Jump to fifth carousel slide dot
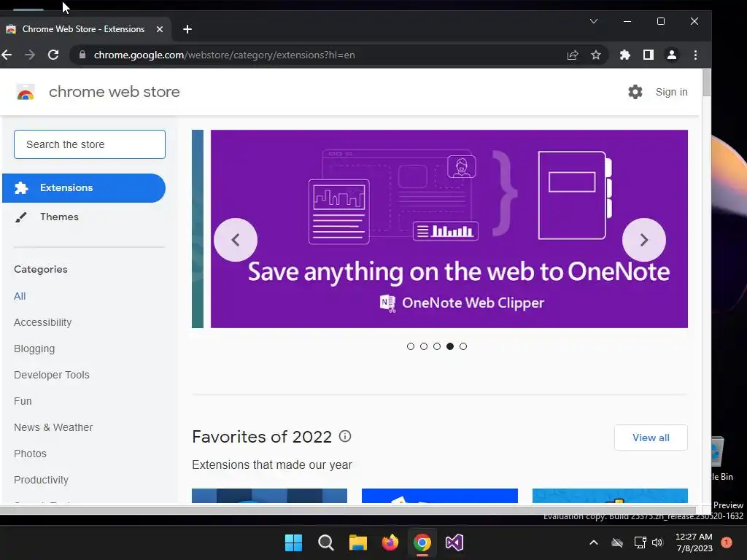Screen dimensions: 747x560 click(x=463, y=346)
